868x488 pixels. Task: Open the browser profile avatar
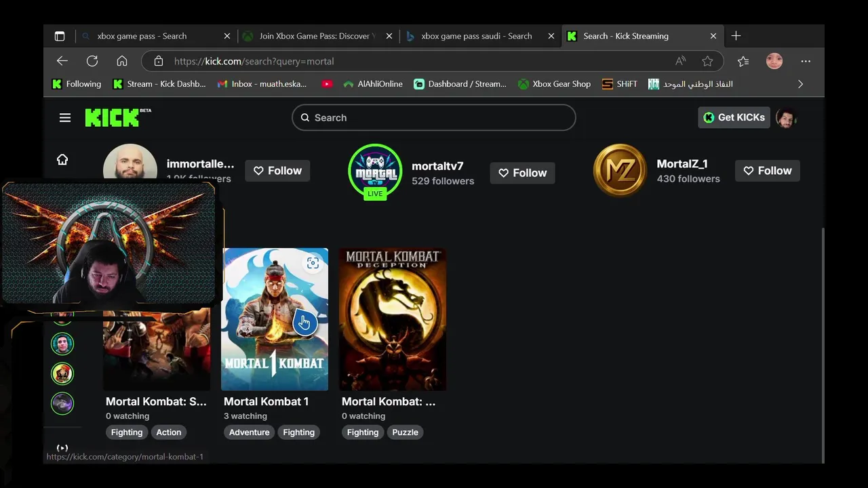click(774, 61)
